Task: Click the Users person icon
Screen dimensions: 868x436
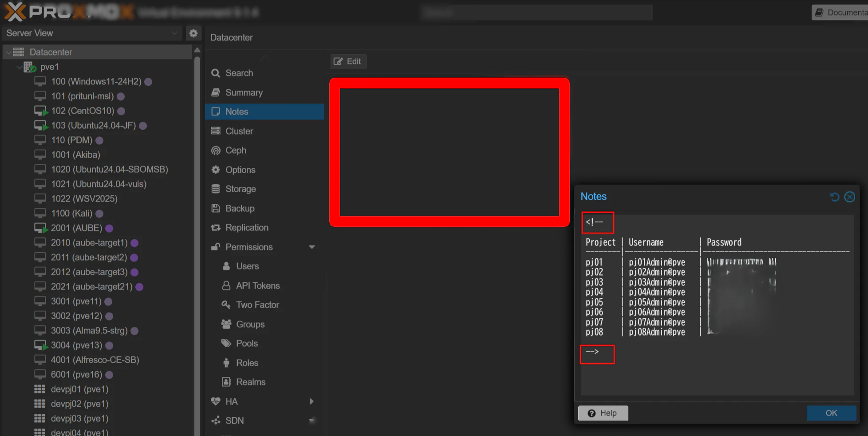Action: [226, 266]
